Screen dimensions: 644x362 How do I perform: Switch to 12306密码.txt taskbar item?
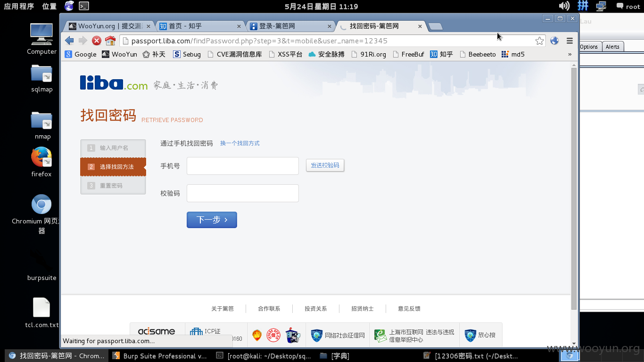coord(471,356)
